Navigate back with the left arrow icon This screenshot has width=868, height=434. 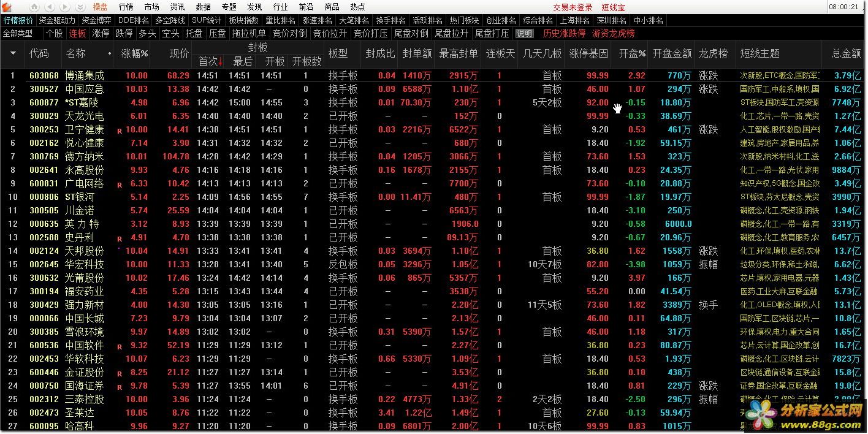(50, 7)
